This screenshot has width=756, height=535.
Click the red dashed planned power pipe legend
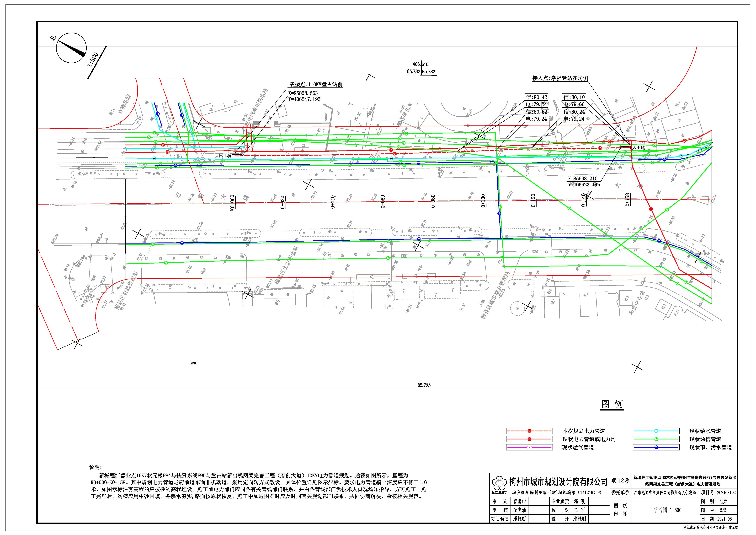pyautogui.click(x=529, y=431)
